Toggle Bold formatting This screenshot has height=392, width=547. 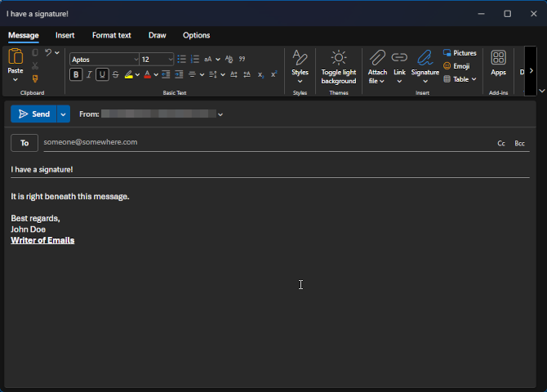click(76, 74)
